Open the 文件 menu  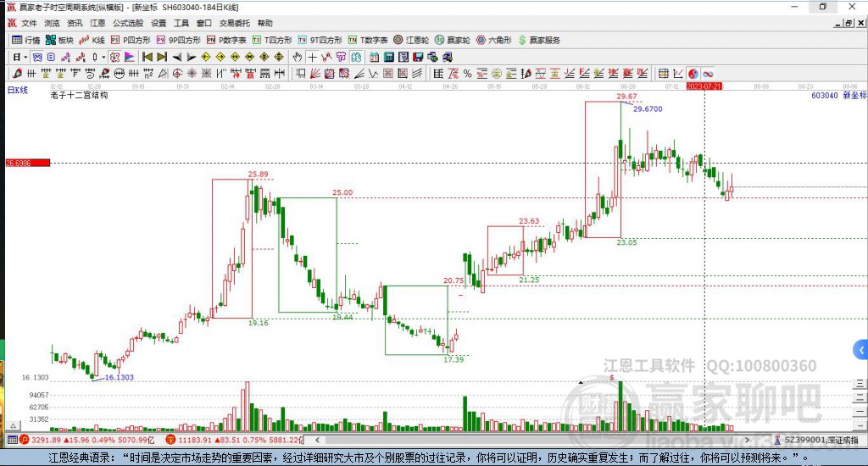point(29,23)
